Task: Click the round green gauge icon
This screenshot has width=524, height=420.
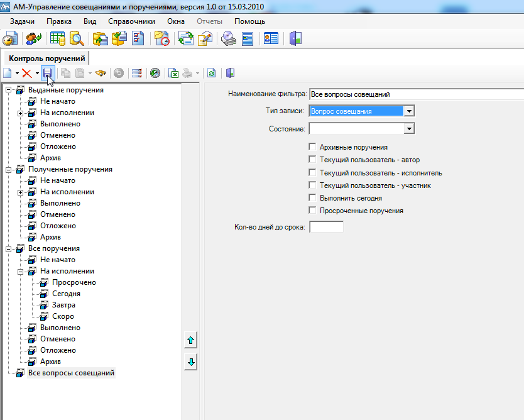Action: pos(155,73)
